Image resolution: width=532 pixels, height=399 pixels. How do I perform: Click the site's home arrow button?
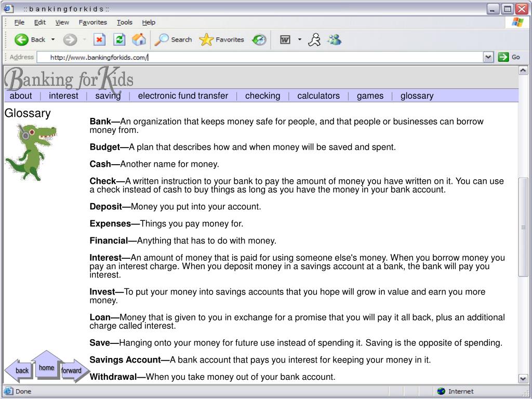(46, 365)
